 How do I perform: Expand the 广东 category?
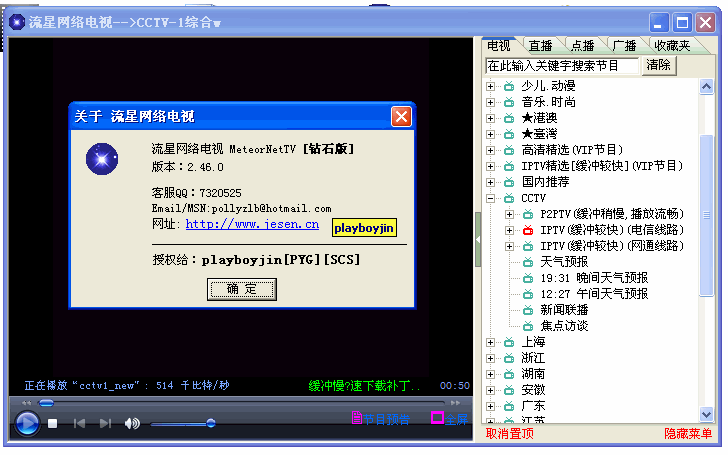pyautogui.click(x=490, y=406)
